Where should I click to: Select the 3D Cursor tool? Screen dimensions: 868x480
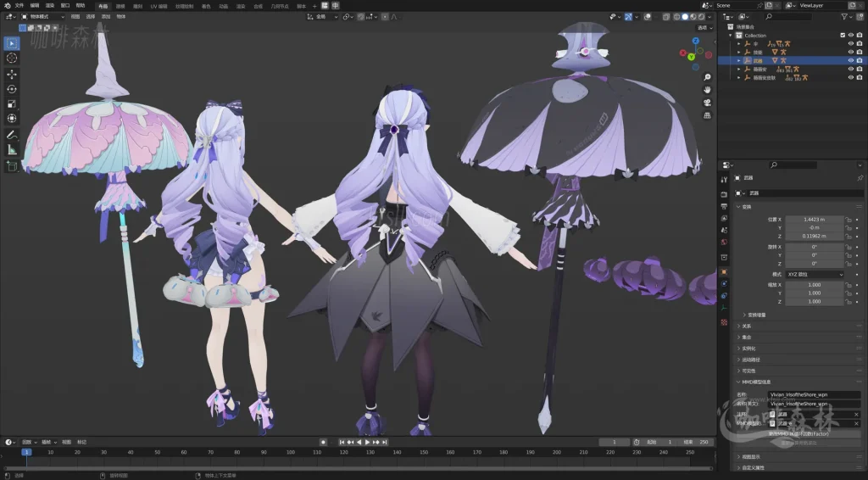12,59
